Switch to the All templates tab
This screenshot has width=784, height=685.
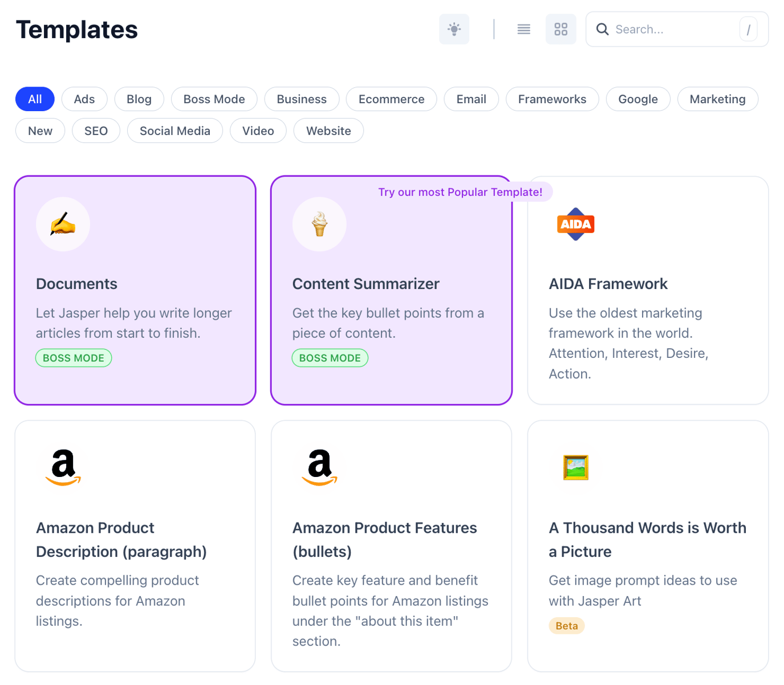point(34,99)
